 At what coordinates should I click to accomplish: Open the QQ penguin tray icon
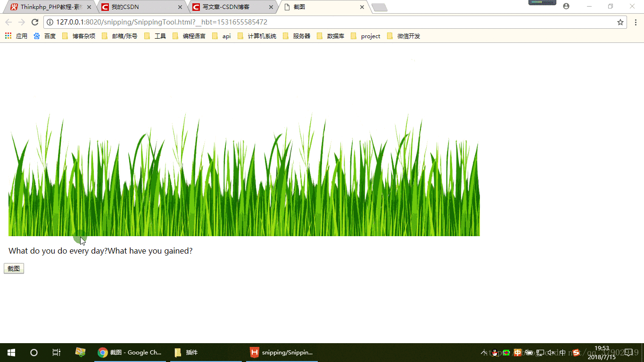tap(495, 353)
